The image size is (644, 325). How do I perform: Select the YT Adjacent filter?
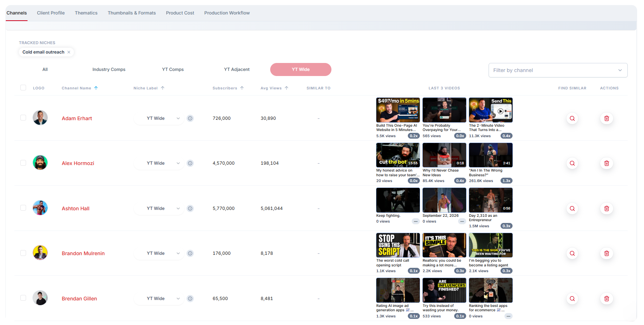[237, 69]
